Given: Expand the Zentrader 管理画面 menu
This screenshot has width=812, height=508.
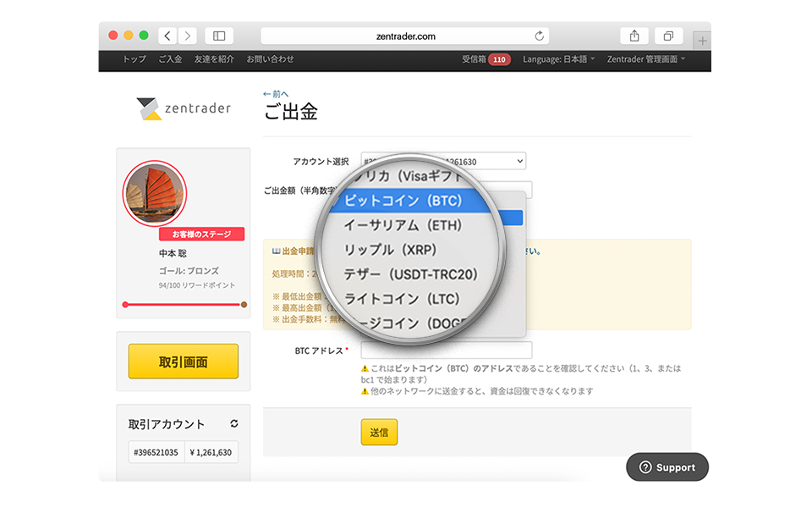Looking at the screenshot, I should (x=645, y=59).
